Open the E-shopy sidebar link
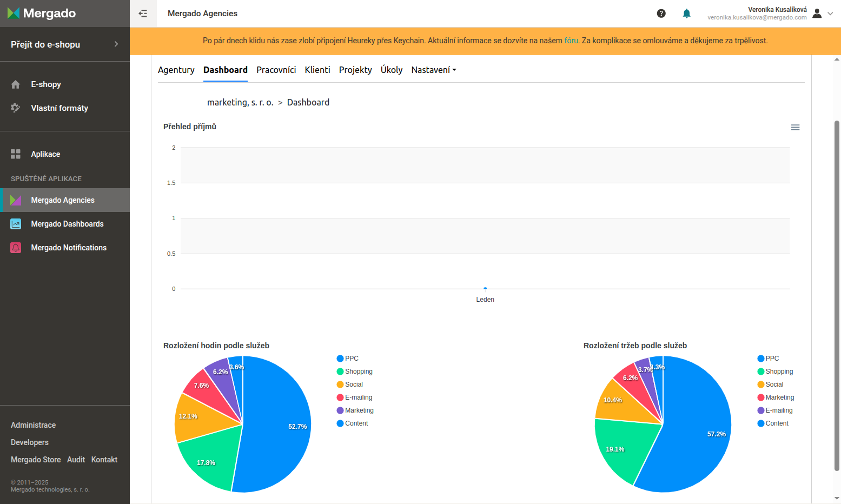The image size is (841, 504). (x=46, y=84)
